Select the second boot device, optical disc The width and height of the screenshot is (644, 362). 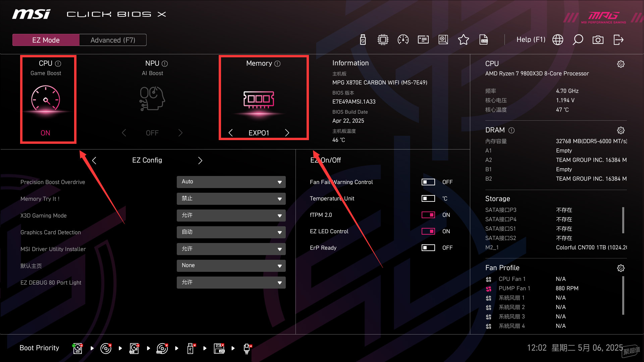tap(106, 348)
